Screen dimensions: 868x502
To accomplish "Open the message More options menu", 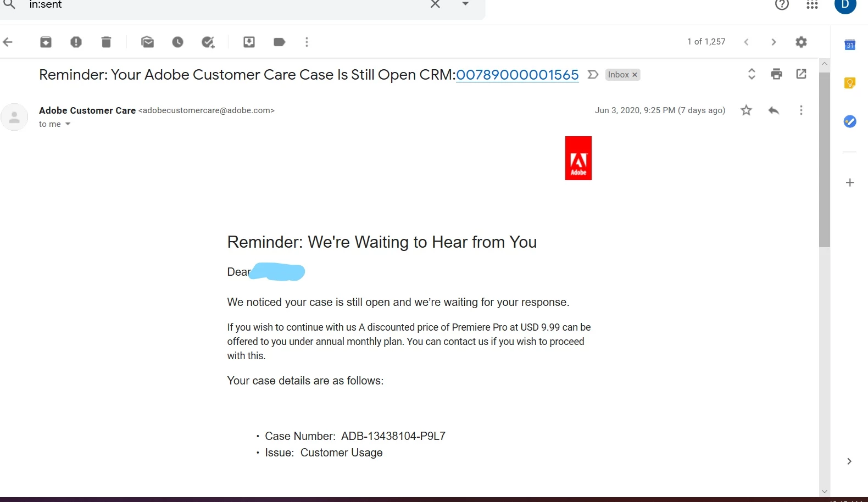I will [801, 110].
